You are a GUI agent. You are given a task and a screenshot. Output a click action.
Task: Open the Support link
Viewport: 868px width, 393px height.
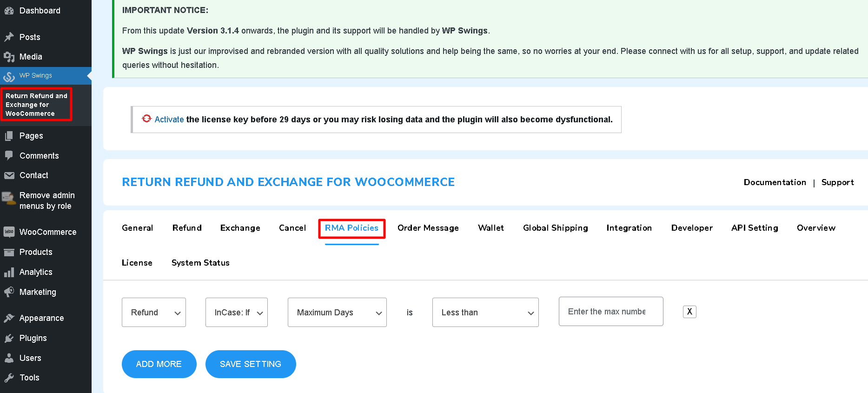click(x=837, y=182)
